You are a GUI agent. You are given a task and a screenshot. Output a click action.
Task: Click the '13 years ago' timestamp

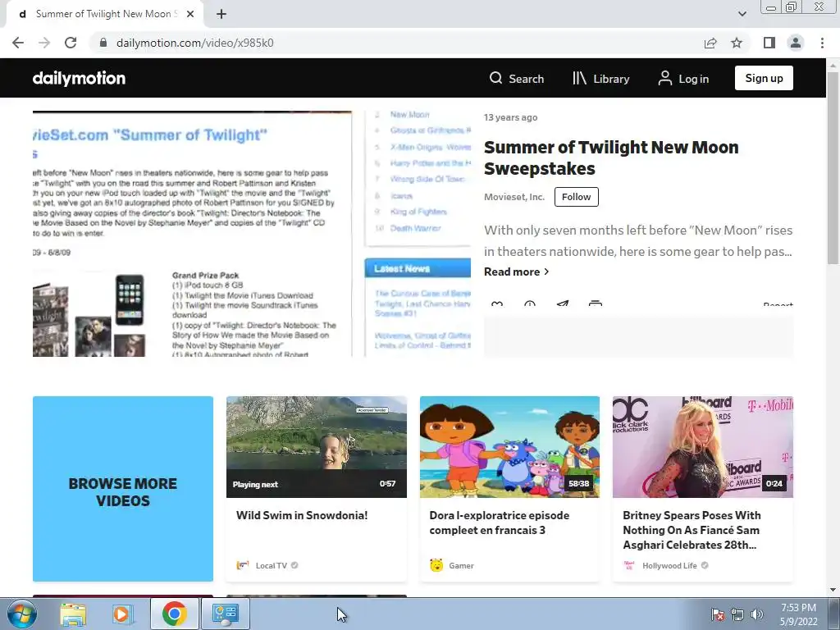[x=510, y=117]
